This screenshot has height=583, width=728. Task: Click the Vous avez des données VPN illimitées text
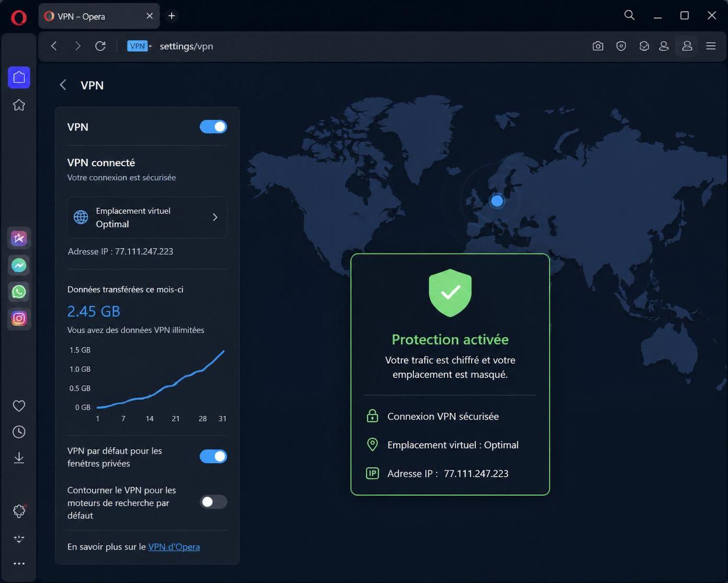point(136,330)
